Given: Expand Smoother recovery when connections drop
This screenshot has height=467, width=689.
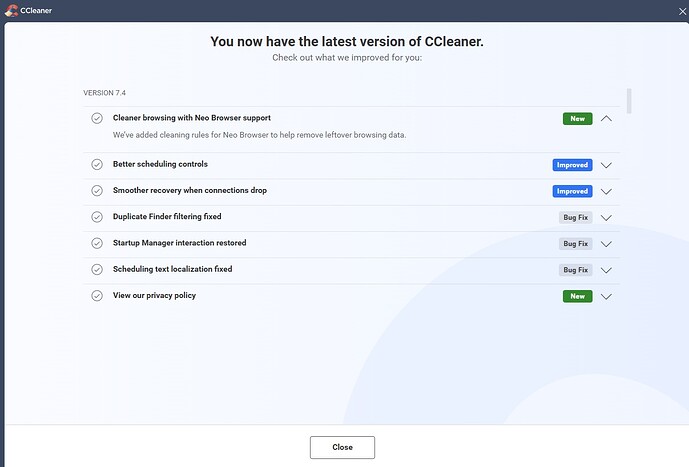Looking at the screenshot, I should click(x=606, y=192).
